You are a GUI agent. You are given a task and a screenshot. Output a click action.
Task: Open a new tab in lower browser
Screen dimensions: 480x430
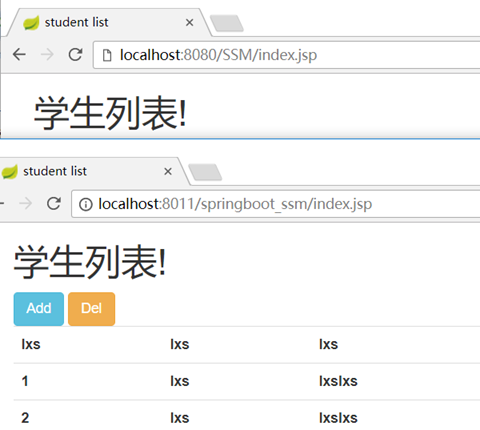205,172
